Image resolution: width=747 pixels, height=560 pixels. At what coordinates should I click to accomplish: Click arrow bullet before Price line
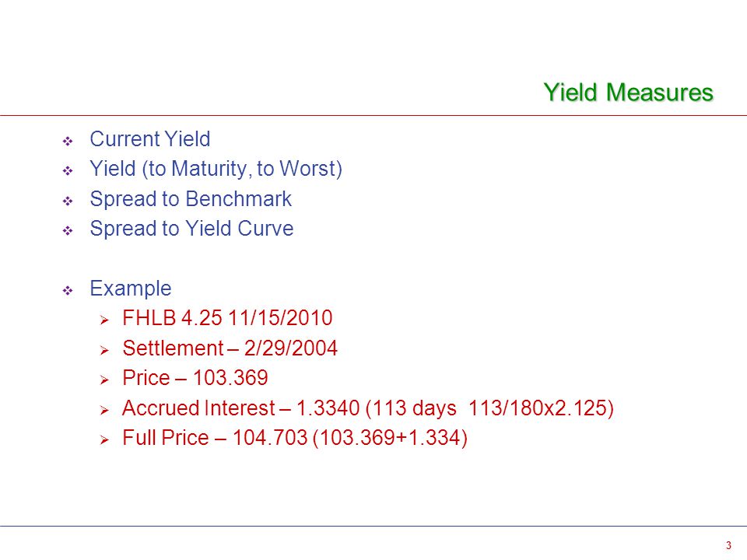[x=105, y=380]
